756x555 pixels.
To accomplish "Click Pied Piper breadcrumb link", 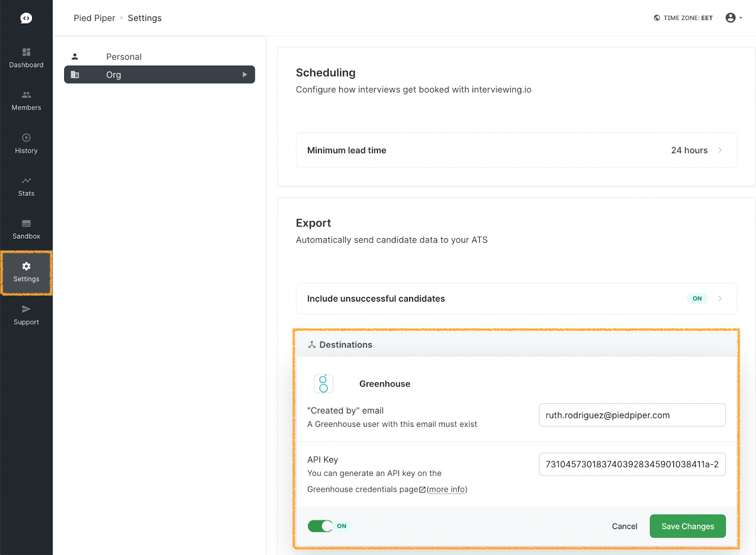I will 94,18.
